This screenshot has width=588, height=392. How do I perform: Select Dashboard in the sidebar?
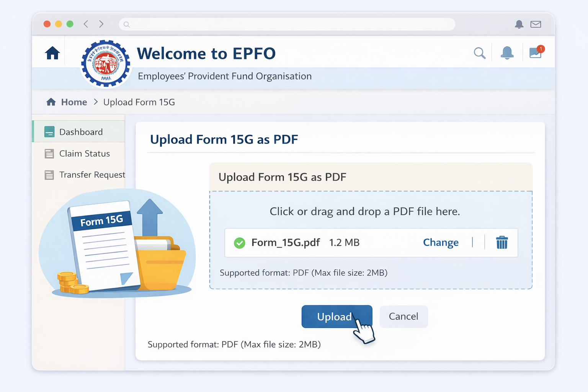[x=81, y=132]
